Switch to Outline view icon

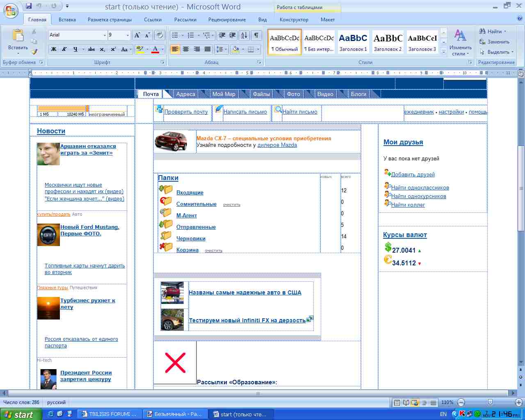[x=424, y=403]
